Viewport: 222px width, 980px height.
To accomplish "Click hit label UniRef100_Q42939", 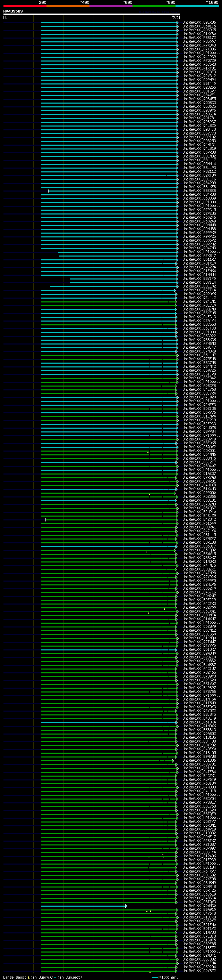I will [x=199, y=57].
